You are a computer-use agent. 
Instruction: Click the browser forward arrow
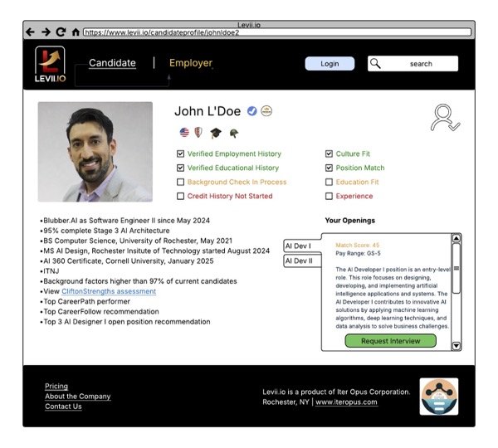46,32
